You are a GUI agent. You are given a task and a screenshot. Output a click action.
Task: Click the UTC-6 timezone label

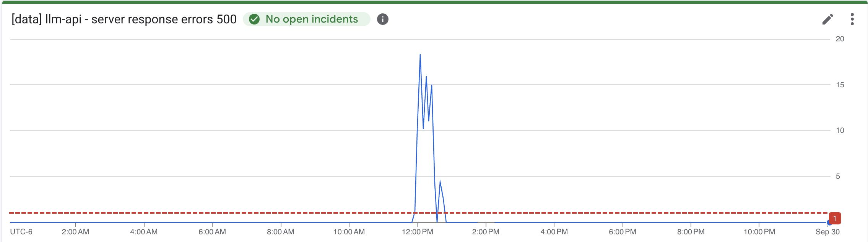[21, 232]
